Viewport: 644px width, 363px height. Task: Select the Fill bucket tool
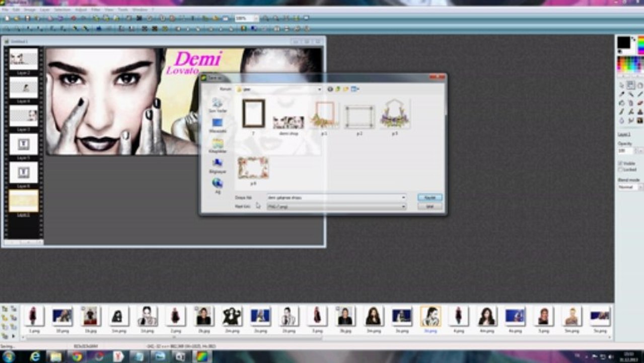[622, 102]
